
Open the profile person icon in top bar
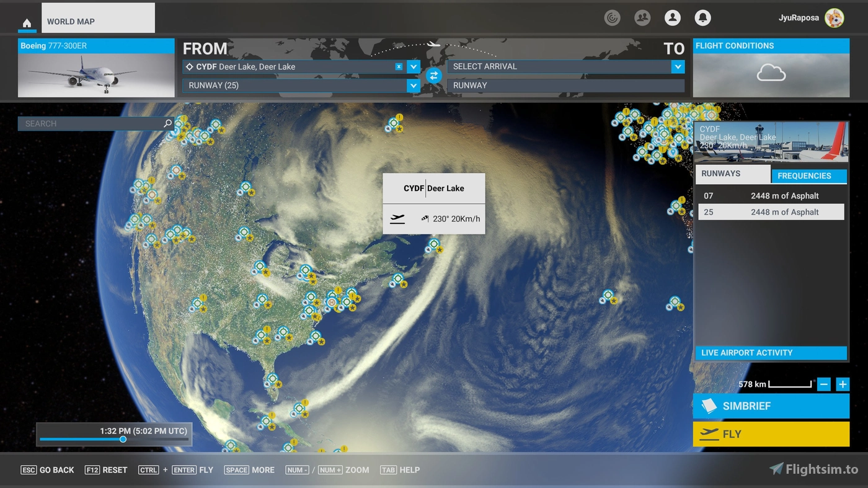[673, 17]
